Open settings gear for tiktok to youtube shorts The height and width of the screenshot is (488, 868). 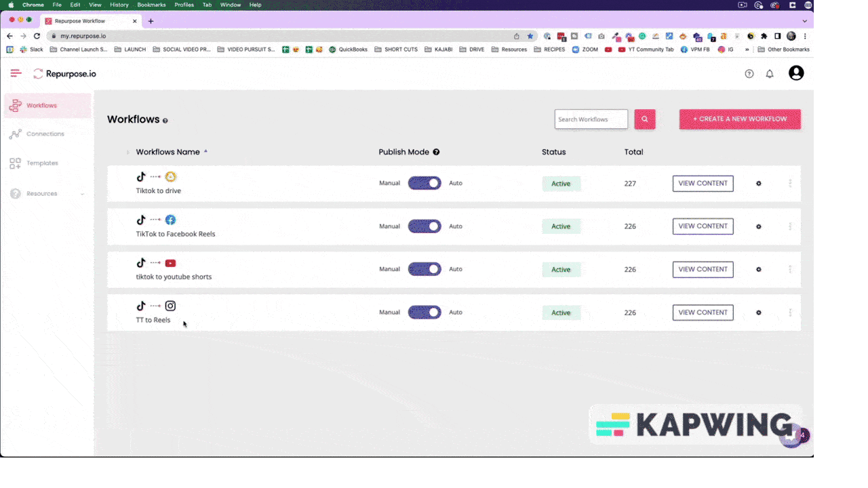[759, 270]
